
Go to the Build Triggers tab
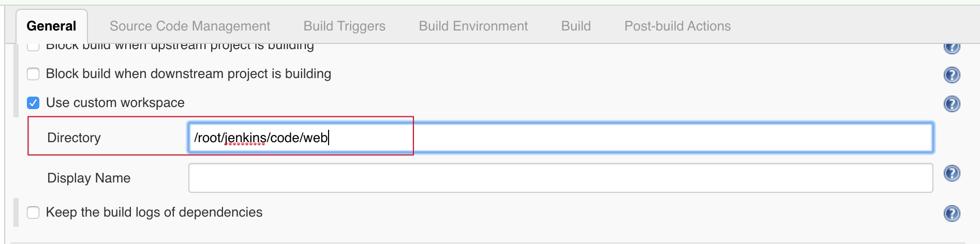click(x=344, y=26)
